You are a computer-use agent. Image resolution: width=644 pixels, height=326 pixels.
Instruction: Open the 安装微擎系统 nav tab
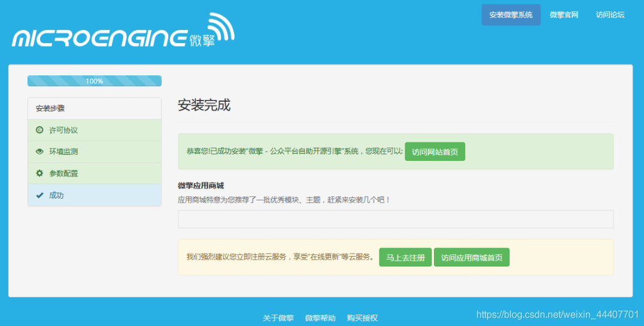511,15
